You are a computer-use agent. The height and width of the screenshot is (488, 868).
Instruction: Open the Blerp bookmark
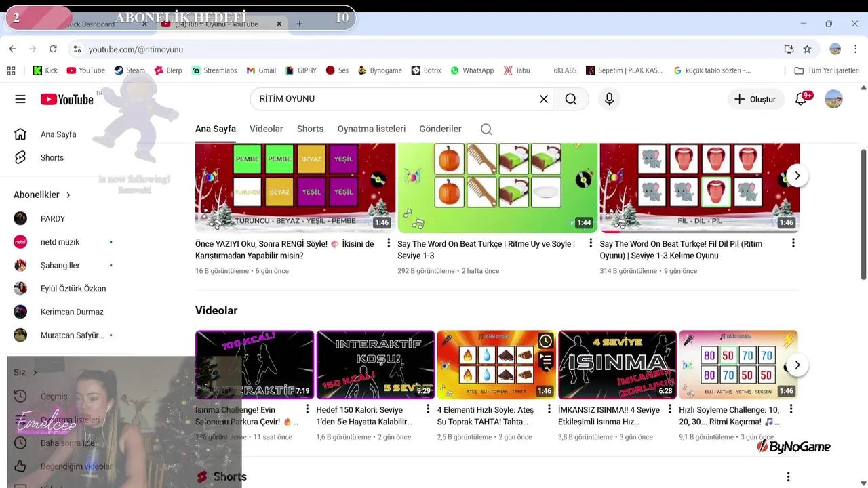tap(168, 70)
